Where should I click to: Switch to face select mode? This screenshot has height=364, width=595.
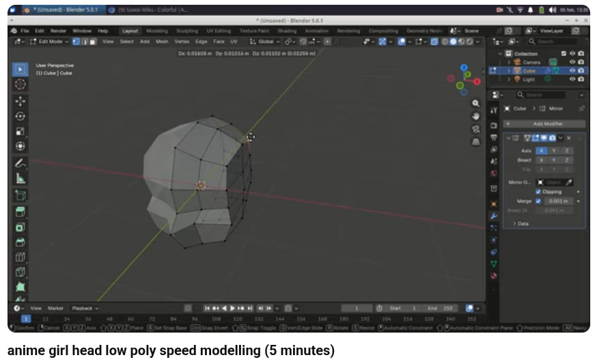(x=93, y=42)
